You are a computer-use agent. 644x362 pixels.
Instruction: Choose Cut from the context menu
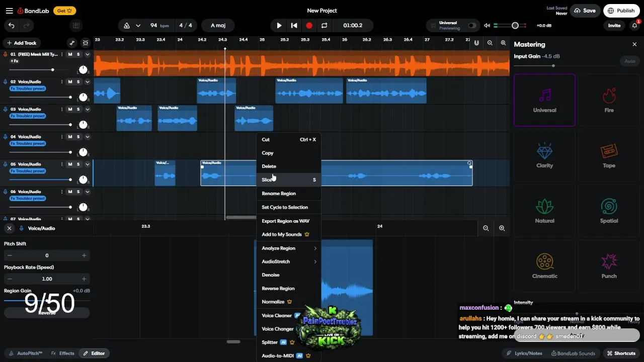[289, 140]
